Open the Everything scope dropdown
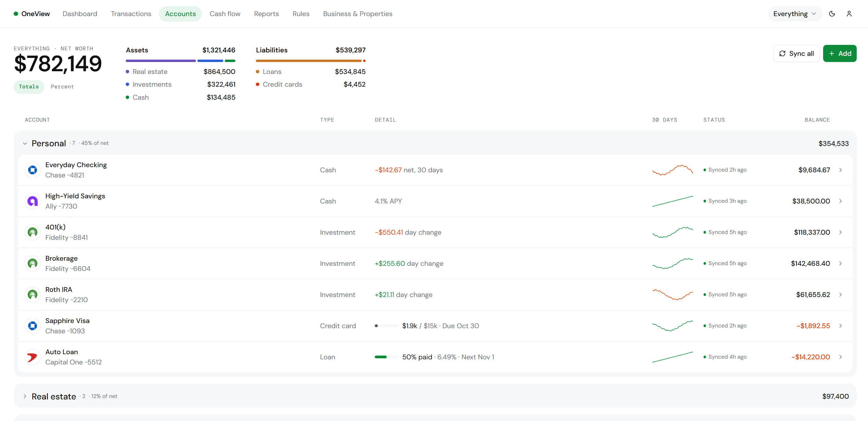The height and width of the screenshot is (421, 868). 795,14
